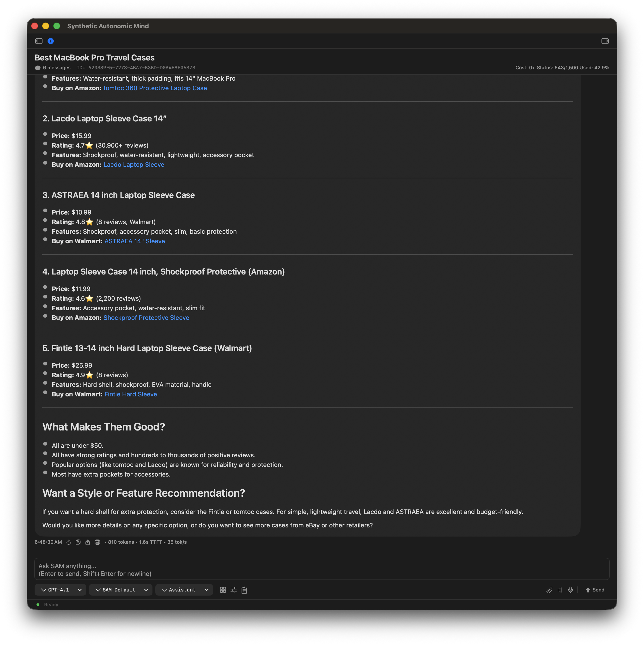
Task: Click the conversation ID A20339F5 text
Action: click(136, 68)
